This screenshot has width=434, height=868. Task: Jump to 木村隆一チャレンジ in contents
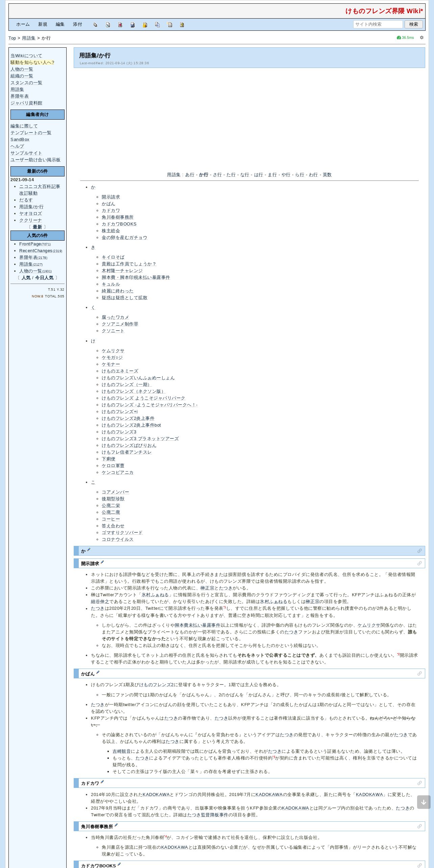point(122,271)
